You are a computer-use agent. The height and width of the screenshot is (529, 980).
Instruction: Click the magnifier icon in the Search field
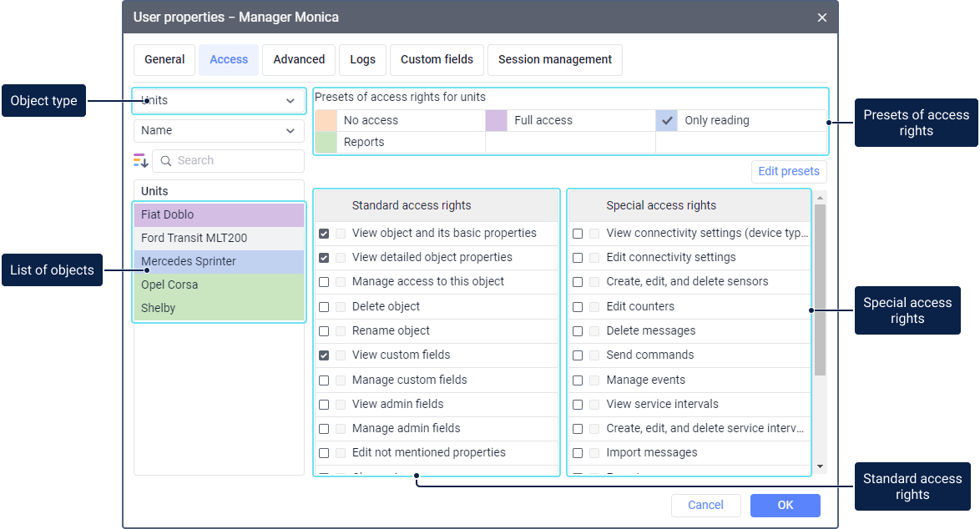click(x=166, y=161)
